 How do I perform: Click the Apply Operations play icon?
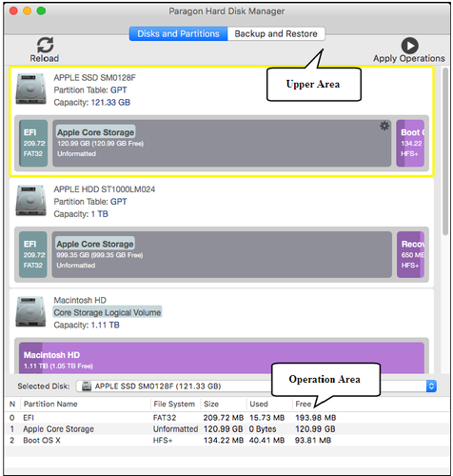click(x=409, y=46)
